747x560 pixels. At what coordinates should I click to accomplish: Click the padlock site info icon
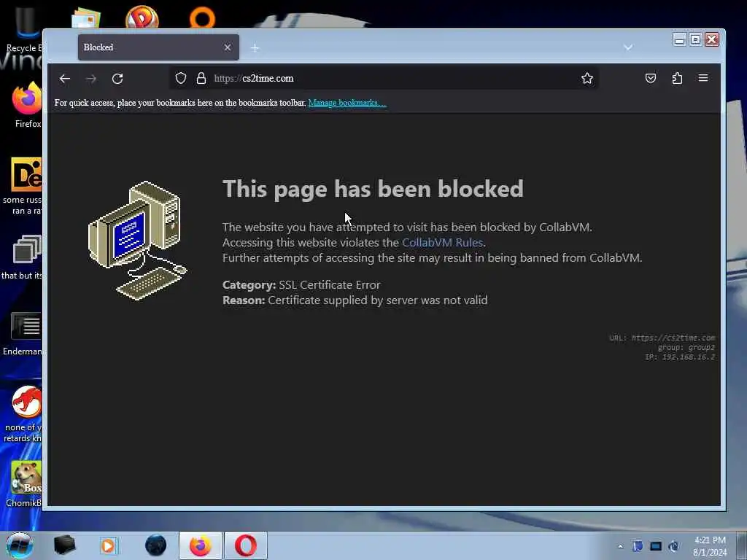pos(201,78)
